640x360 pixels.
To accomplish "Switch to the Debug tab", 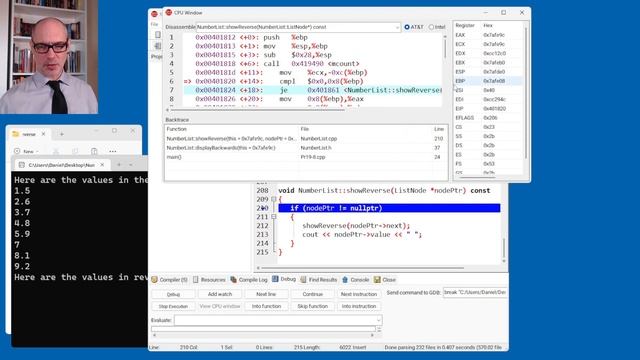I will click(284, 279).
